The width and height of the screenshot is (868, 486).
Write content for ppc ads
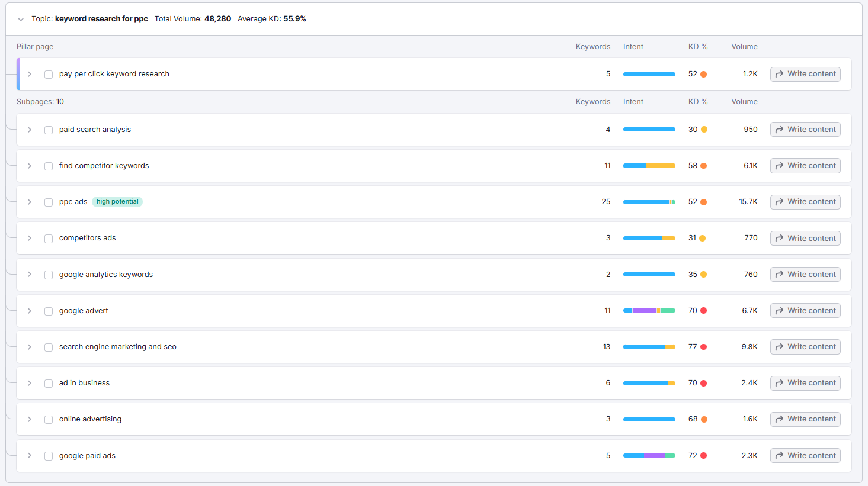point(805,202)
